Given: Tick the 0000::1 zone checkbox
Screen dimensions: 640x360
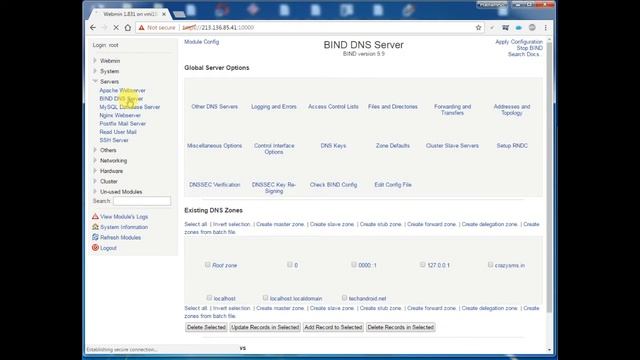Looking at the screenshot, I should click(x=353, y=264).
